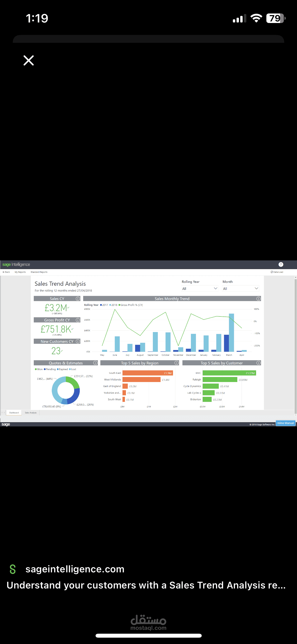Open My Reports menu
Image resolution: width=297 pixels, height=644 pixels.
(x=20, y=272)
